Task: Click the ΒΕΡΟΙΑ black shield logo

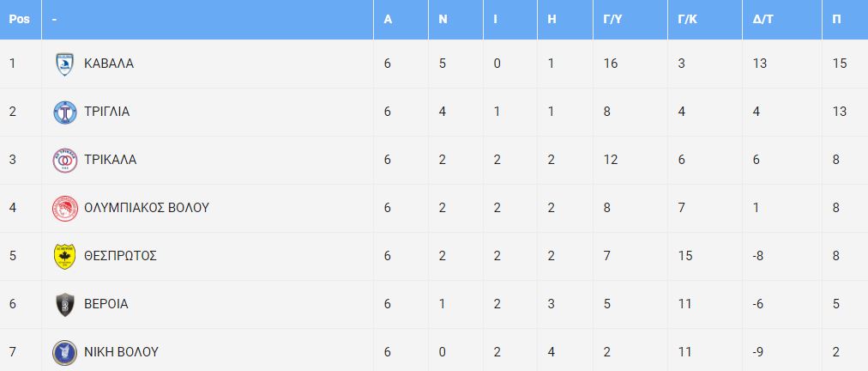Action: click(65, 305)
